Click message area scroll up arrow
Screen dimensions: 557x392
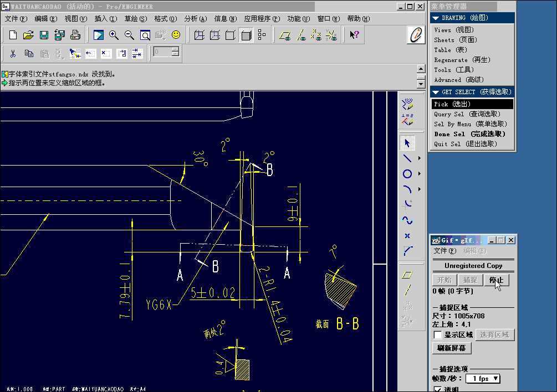click(421, 69)
